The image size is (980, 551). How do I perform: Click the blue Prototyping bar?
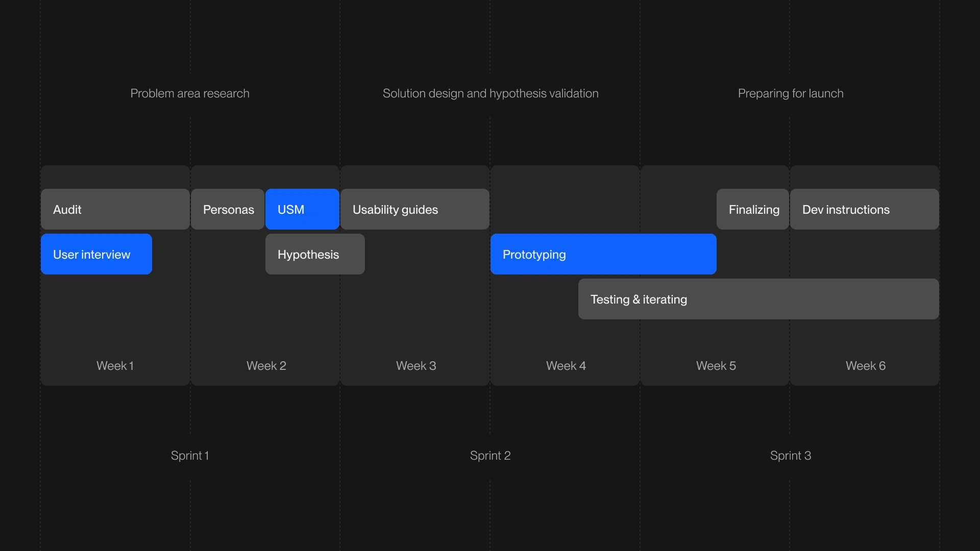[x=603, y=254]
